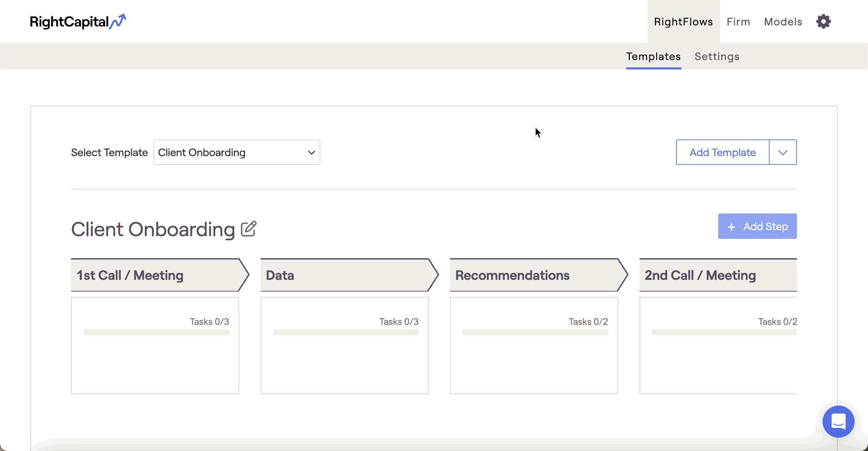Select the Data step header
This screenshot has height=451, width=868.
point(346,275)
